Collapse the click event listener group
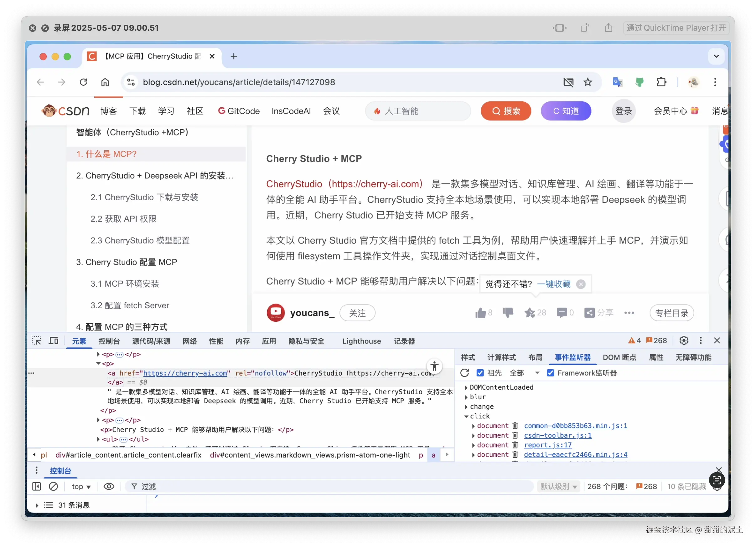756x547 pixels. click(x=466, y=416)
